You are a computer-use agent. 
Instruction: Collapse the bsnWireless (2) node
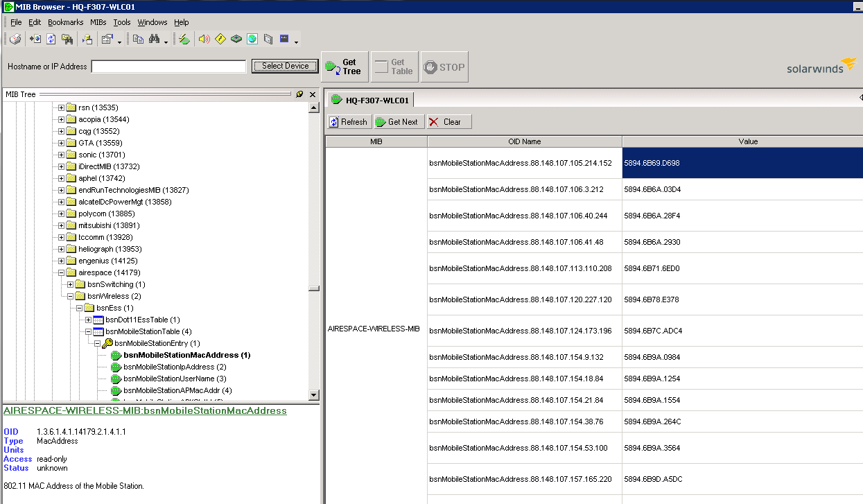(x=70, y=296)
